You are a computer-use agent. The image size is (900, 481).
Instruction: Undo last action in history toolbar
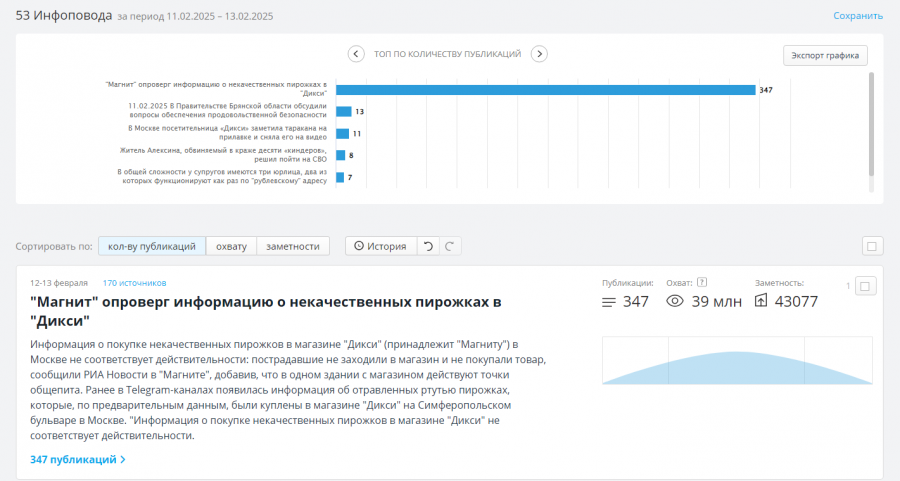tap(428, 246)
